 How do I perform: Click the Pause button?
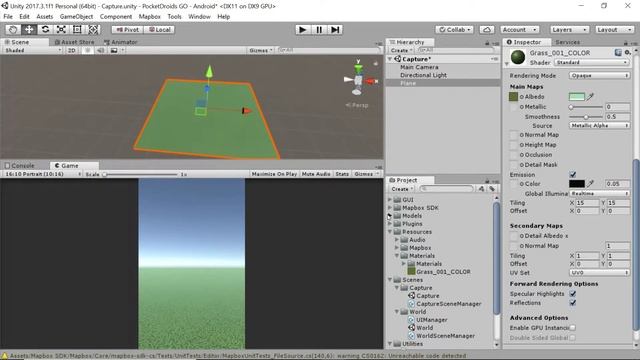(x=319, y=30)
